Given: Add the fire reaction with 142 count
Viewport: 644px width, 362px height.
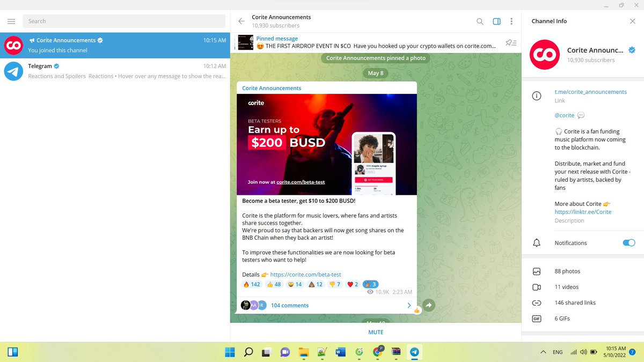Looking at the screenshot, I should click(x=252, y=284).
